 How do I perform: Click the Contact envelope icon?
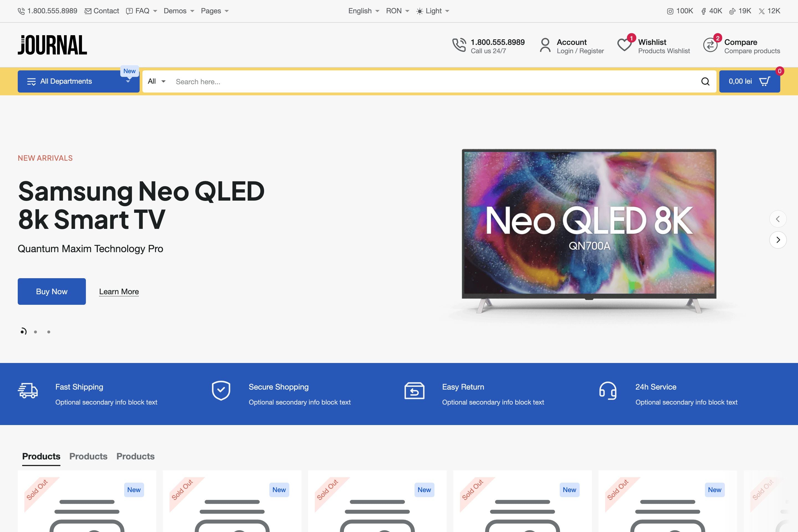[x=88, y=11]
